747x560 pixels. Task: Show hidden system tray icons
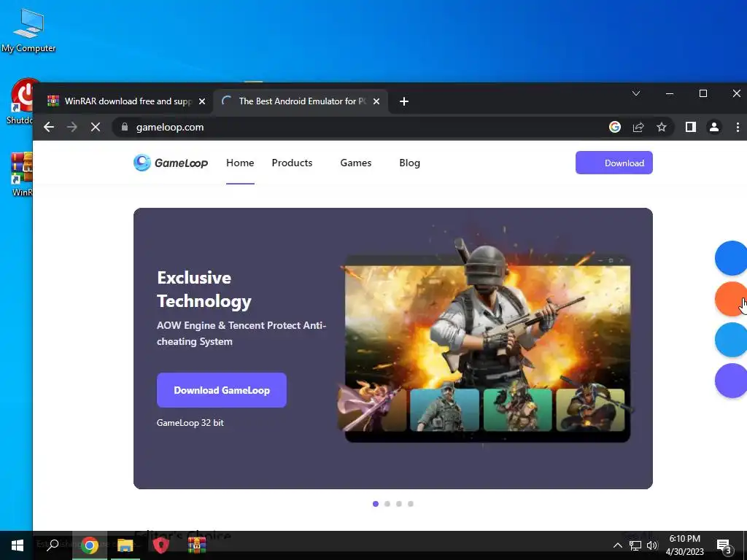tap(617, 545)
